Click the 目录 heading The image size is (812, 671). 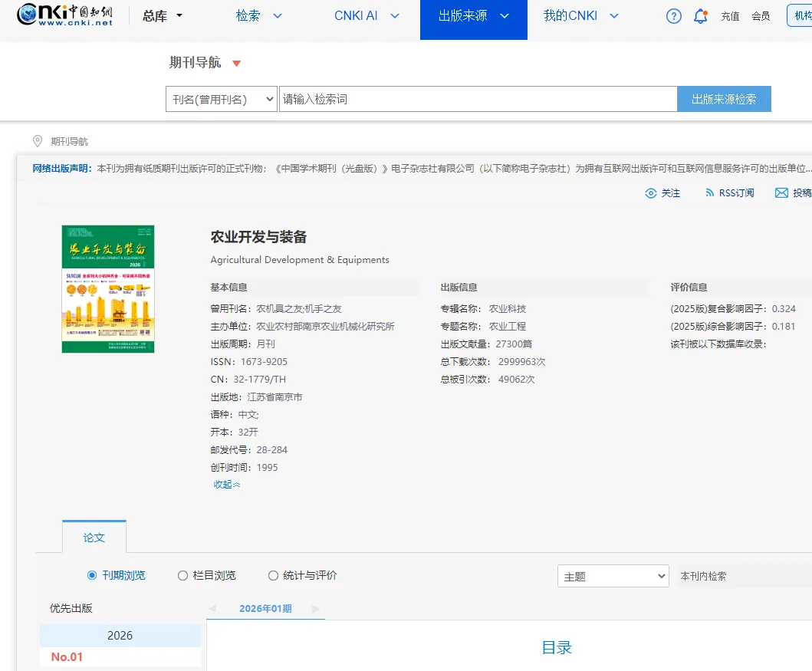tap(557, 647)
